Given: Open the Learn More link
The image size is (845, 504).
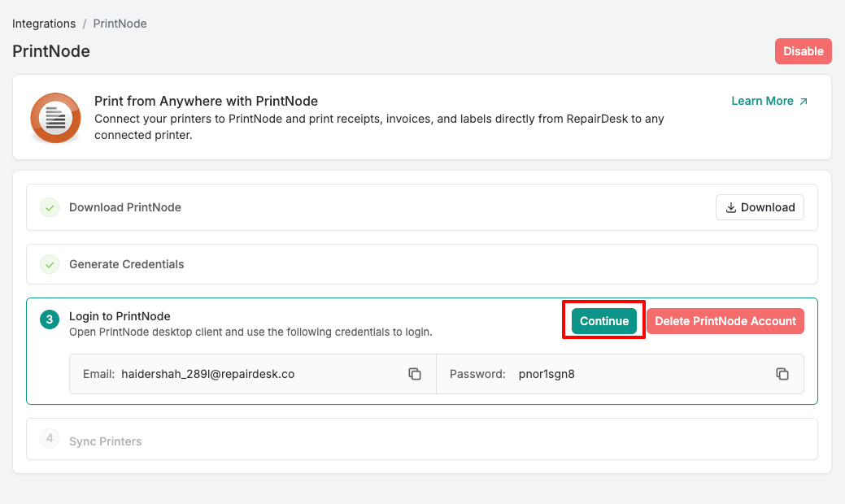Looking at the screenshot, I should pyautogui.click(x=769, y=101).
